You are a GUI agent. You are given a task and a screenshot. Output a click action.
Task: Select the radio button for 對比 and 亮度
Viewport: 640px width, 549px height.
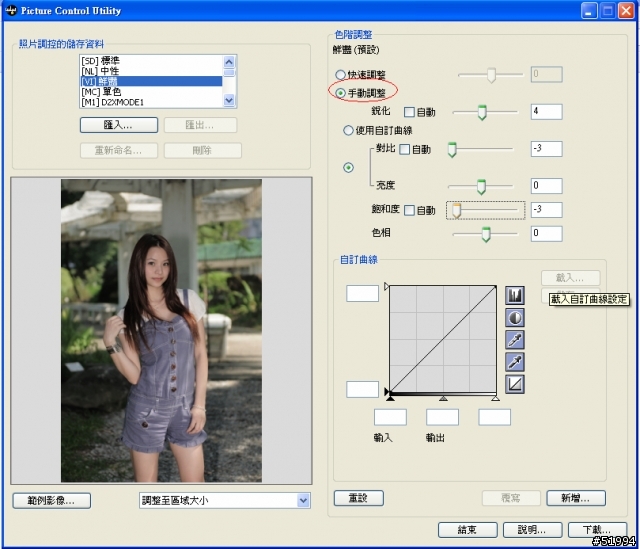click(x=348, y=167)
